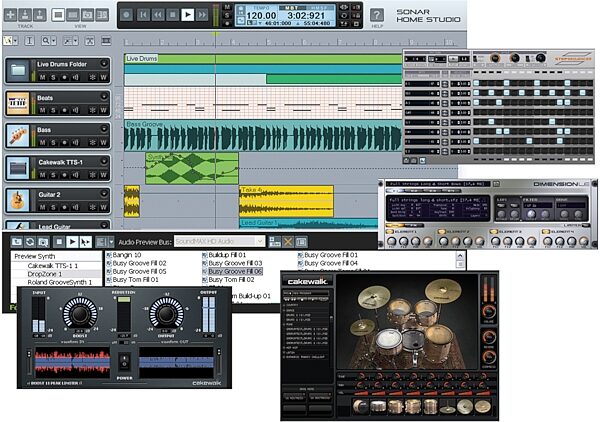Click the Bass guitar track icon

click(x=18, y=136)
